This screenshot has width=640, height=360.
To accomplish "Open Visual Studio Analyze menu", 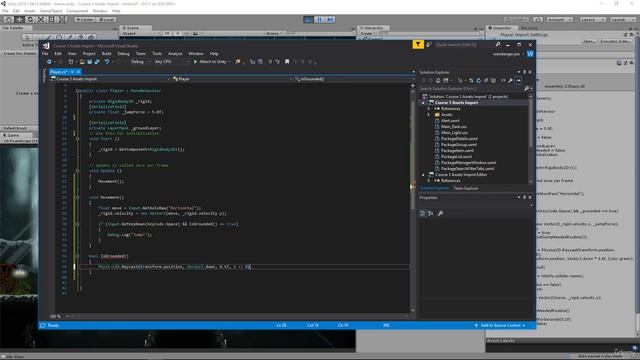I will 175,53.
